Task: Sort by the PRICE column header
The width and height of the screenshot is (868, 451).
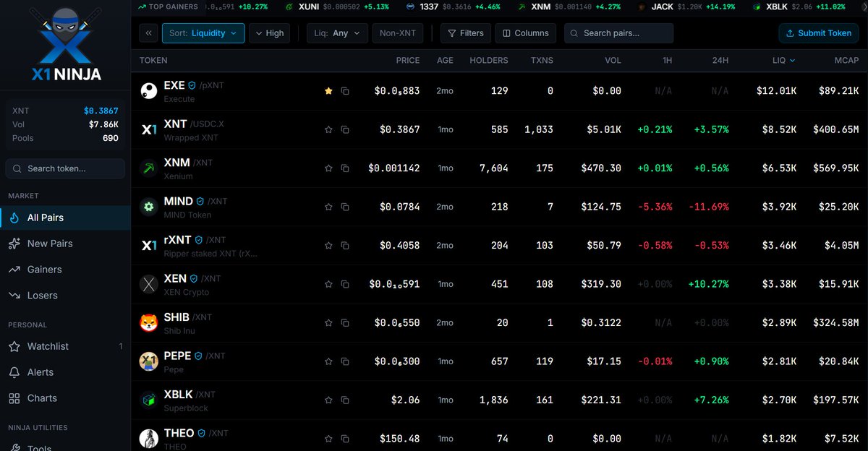Action: click(x=408, y=61)
